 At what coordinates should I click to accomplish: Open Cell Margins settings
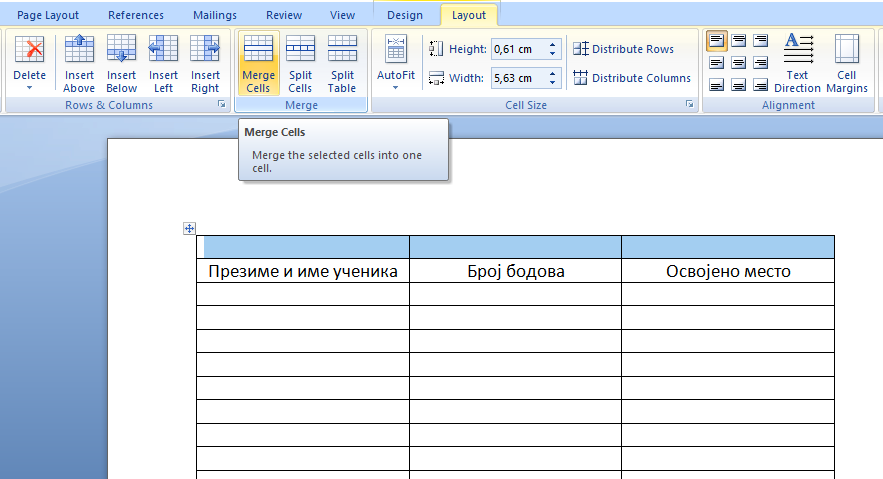(x=846, y=64)
